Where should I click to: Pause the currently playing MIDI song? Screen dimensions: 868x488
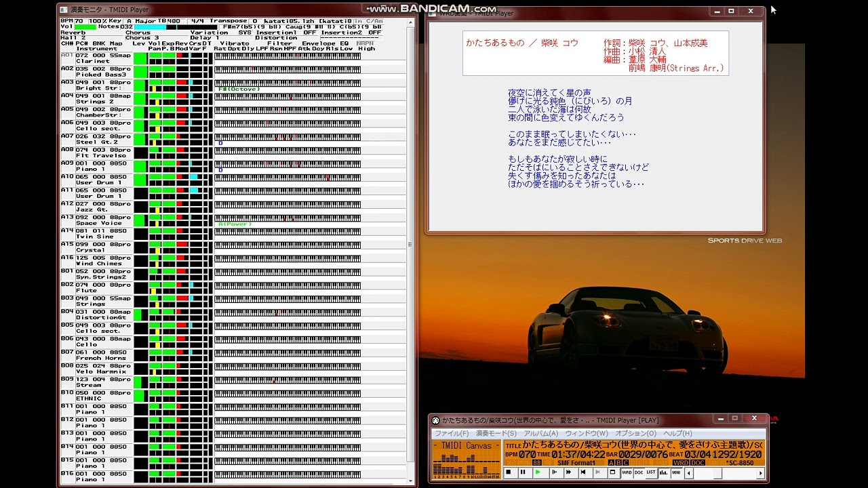click(x=523, y=472)
